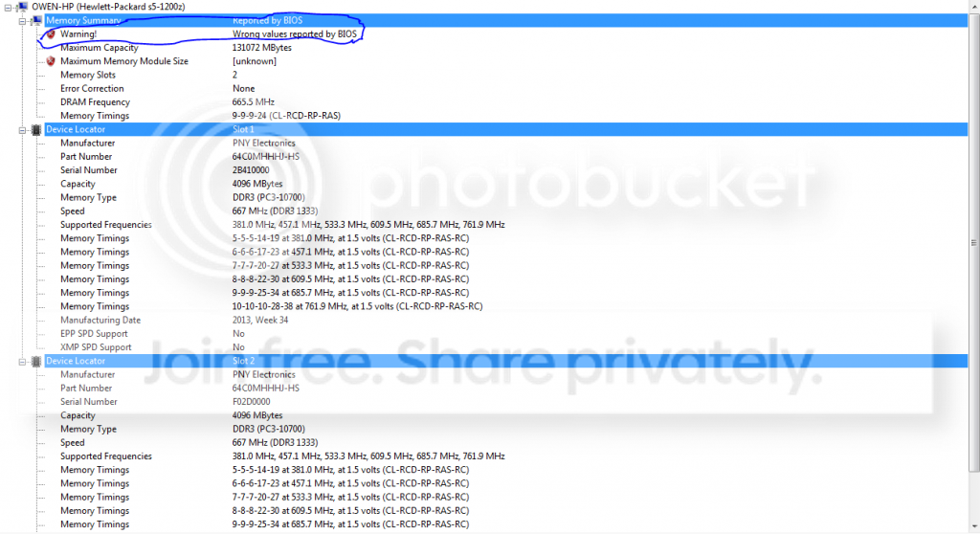This screenshot has height=534, width=980.
Task: Click the serial number value F02D0000
Action: (x=252, y=401)
